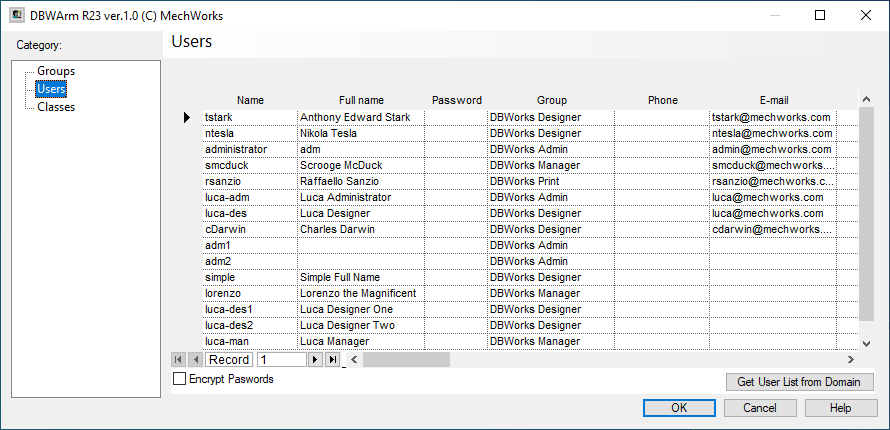Click Charles Darwin full name cell
This screenshot has width=890, height=430.
pos(361,229)
